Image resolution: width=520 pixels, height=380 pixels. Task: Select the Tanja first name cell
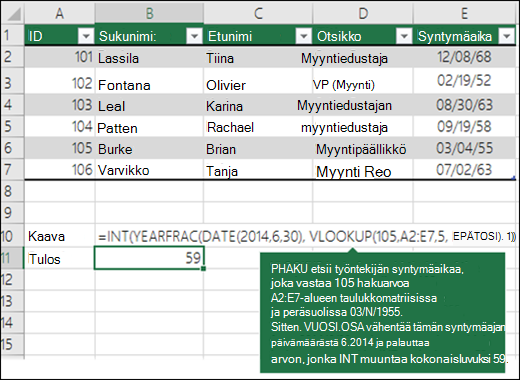click(x=258, y=169)
